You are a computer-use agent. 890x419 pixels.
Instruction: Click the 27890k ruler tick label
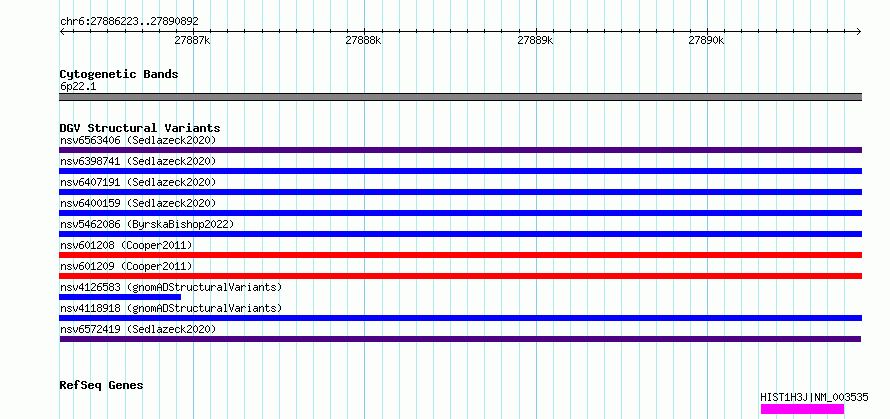[706, 41]
